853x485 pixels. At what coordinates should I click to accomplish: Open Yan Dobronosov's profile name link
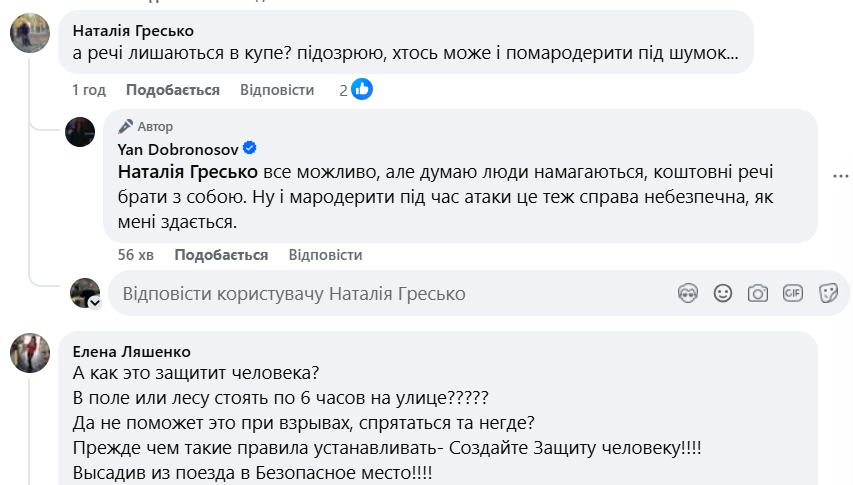tap(177, 148)
